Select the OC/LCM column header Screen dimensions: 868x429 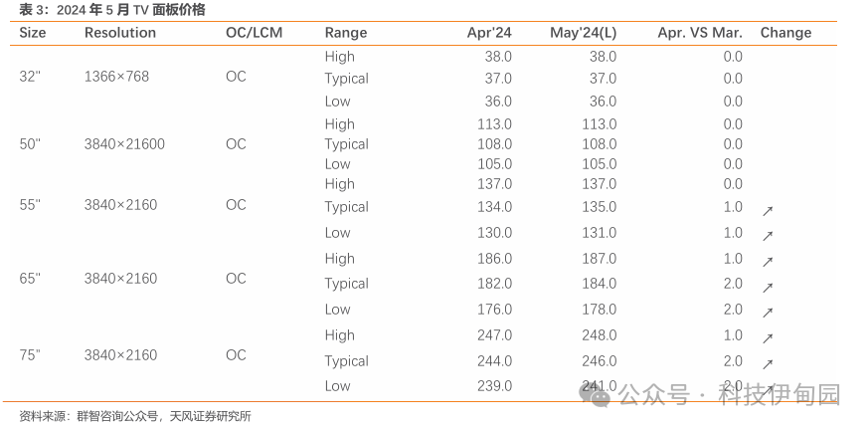255,33
